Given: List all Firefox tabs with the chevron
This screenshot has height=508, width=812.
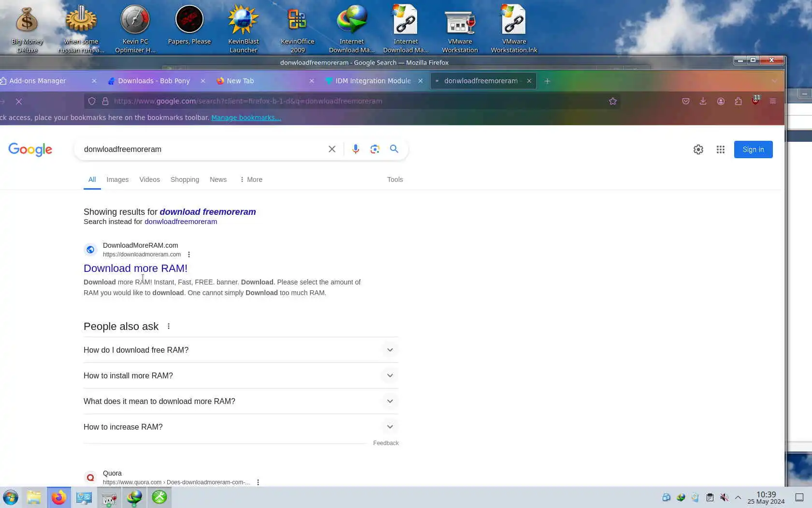Looking at the screenshot, I should click(x=774, y=81).
